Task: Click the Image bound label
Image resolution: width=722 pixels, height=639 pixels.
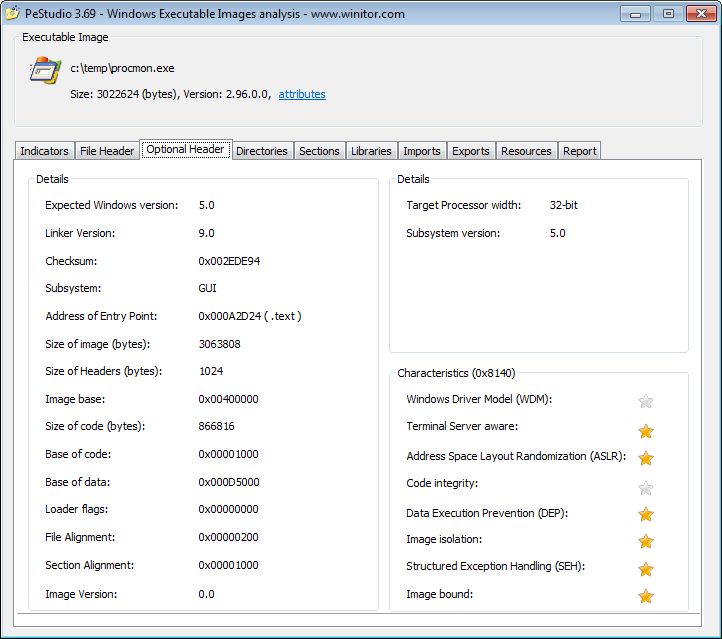Action: pyautogui.click(x=440, y=594)
